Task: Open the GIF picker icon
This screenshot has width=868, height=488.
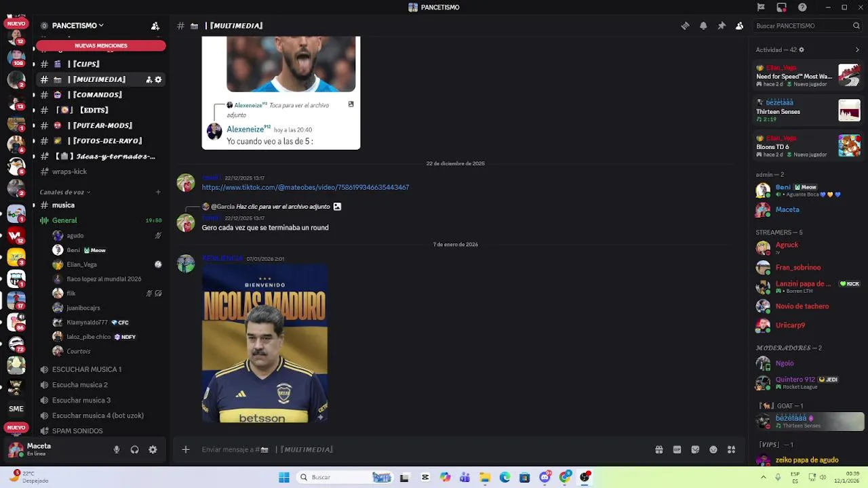Action: (x=677, y=449)
